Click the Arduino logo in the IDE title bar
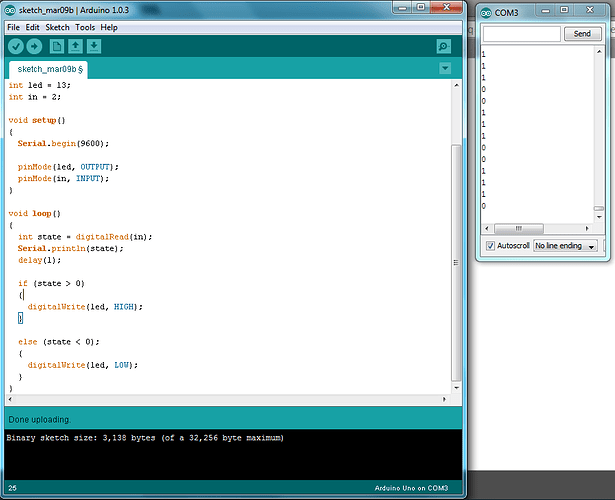Screen dimensions: 615x500 (x=10, y=10)
